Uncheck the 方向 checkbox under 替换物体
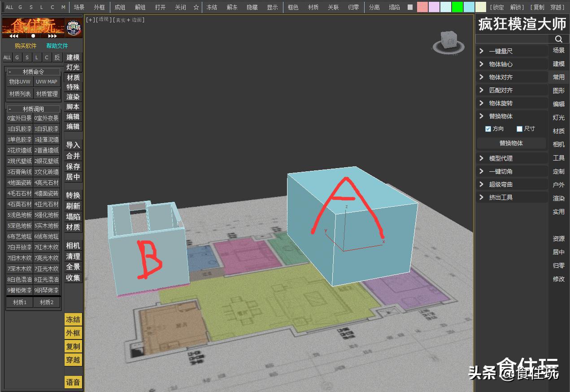This screenshot has height=392, width=570. pos(488,129)
